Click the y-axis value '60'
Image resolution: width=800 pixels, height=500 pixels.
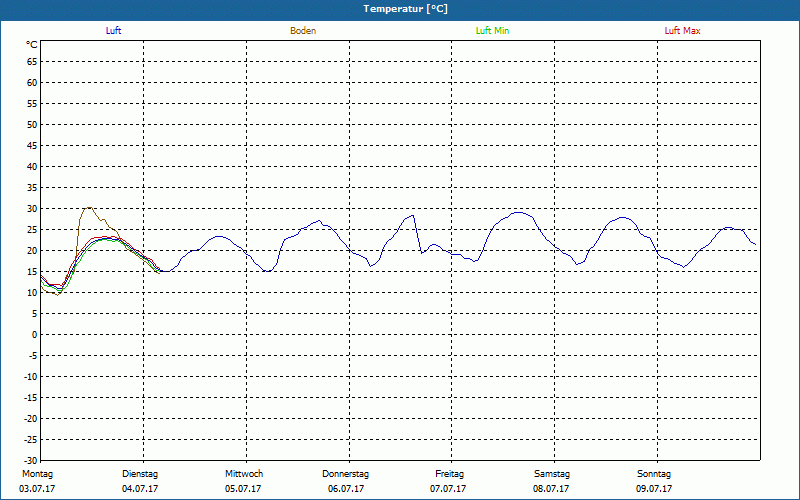tap(32, 83)
